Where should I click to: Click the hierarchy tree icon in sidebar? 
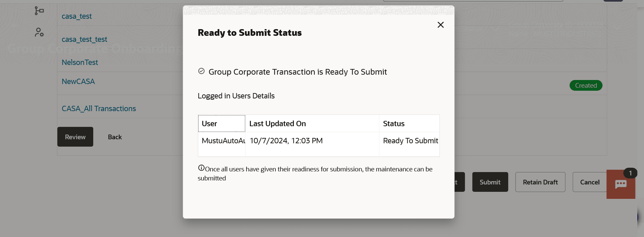(x=39, y=11)
